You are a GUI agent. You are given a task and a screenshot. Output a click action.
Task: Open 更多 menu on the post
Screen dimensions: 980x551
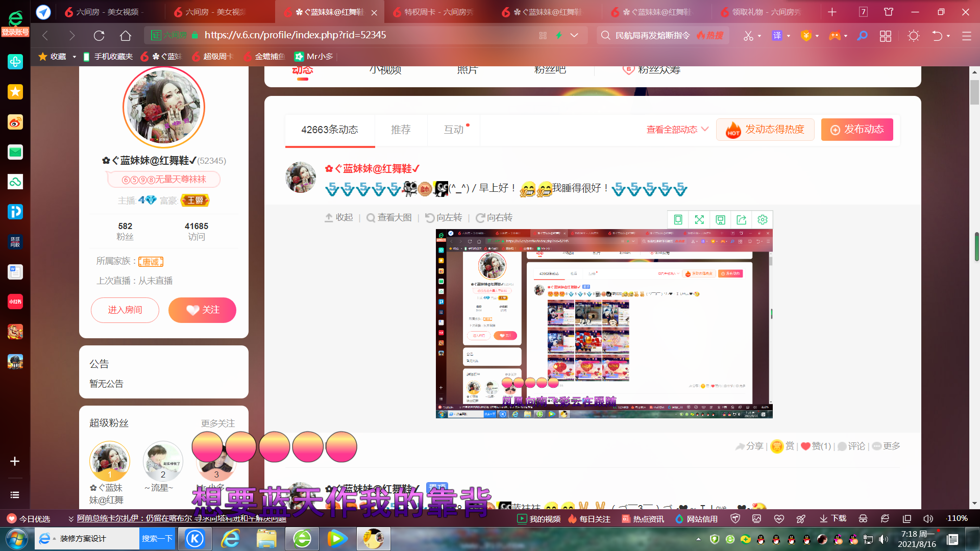[x=886, y=446]
